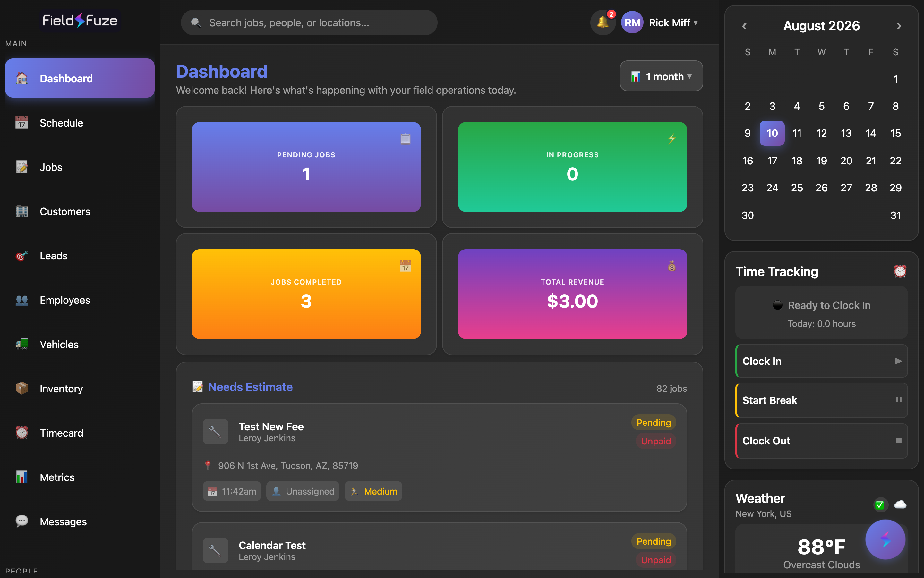Click the August 2026 calendar title

click(x=821, y=26)
